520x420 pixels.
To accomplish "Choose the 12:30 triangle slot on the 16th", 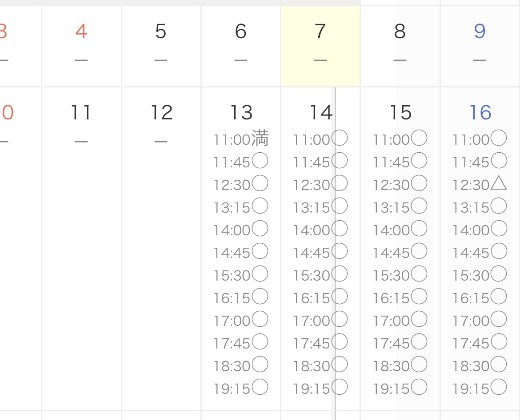I will click(x=499, y=183).
